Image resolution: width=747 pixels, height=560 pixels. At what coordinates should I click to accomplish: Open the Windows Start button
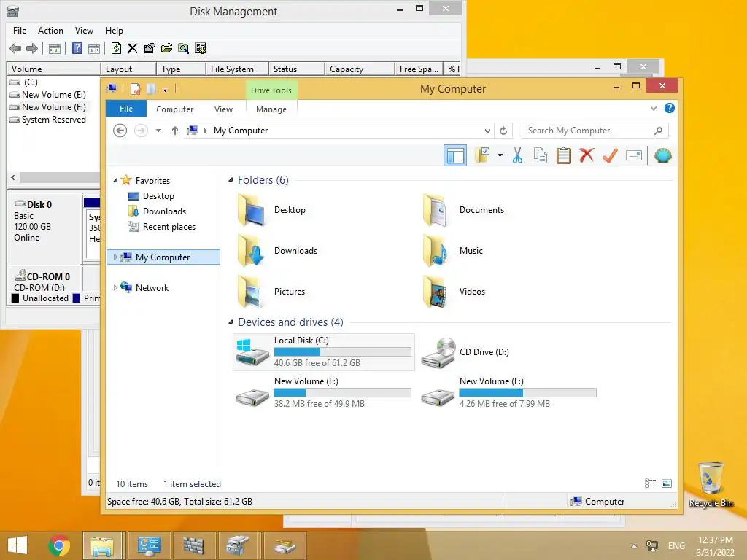pyautogui.click(x=18, y=545)
